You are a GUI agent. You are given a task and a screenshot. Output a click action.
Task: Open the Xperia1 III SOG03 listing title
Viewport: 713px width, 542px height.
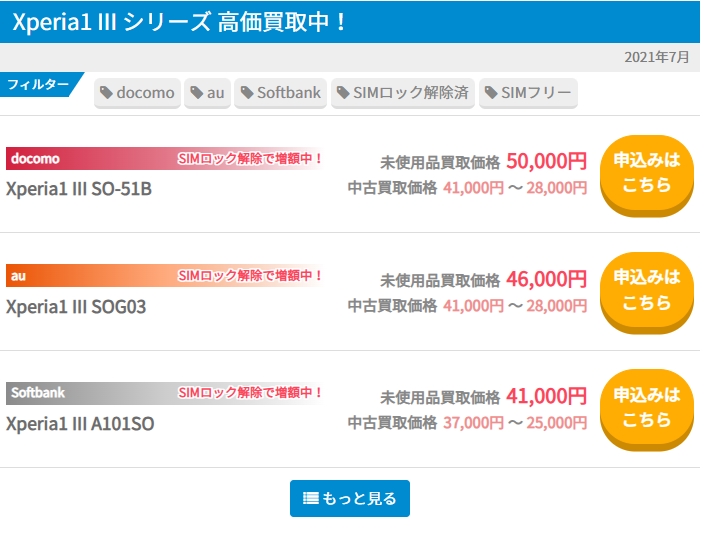click(x=76, y=307)
